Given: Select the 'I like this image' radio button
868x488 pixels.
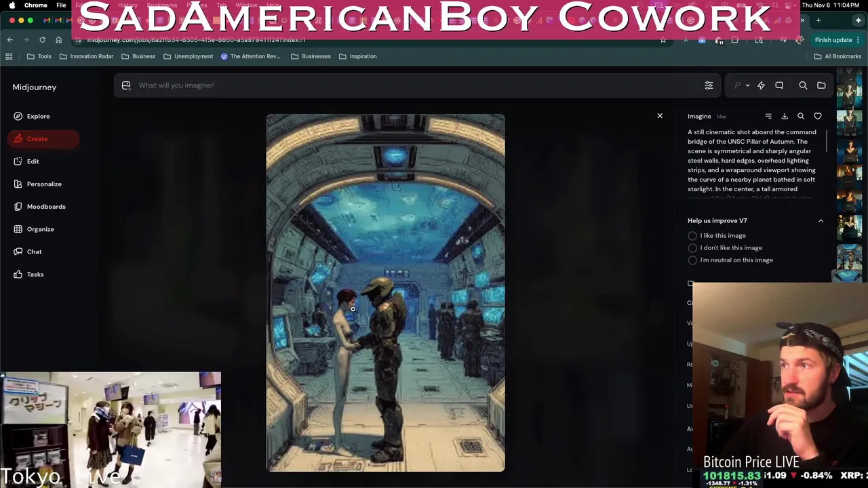Looking at the screenshot, I should pos(692,236).
